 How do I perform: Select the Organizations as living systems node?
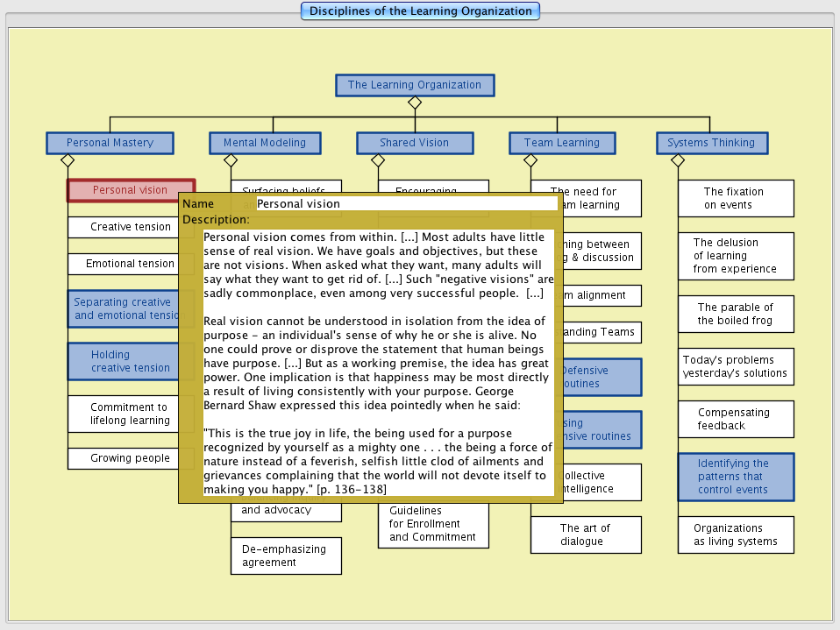pyautogui.click(x=736, y=534)
